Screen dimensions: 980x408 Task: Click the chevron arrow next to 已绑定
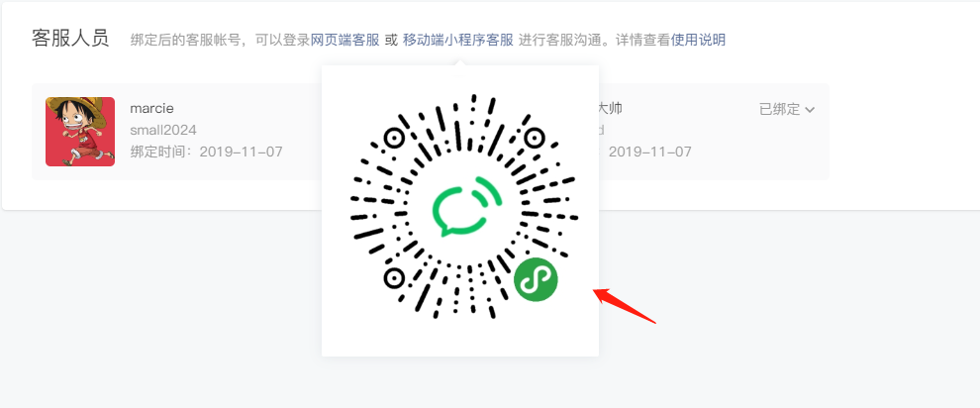pos(810,110)
